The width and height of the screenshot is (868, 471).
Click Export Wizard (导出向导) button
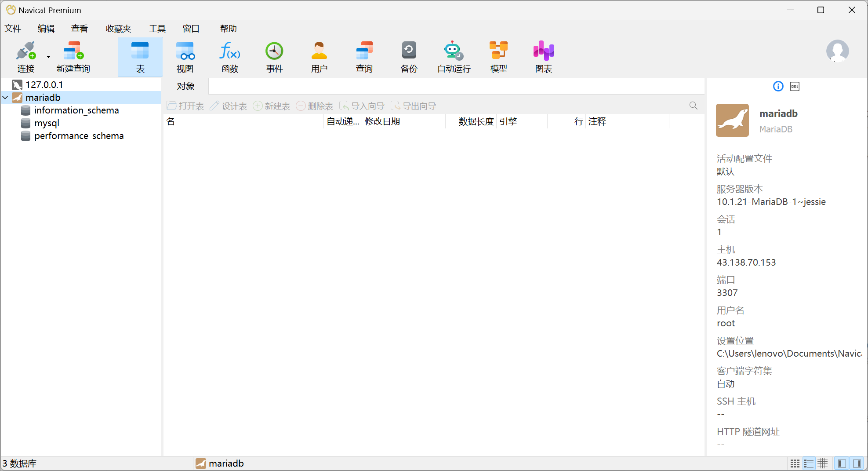[x=414, y=106]
